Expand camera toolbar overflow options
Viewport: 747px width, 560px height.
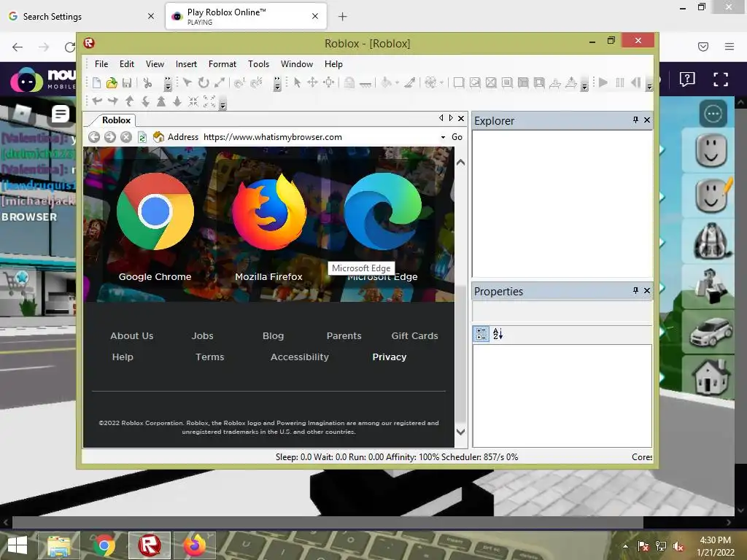[x=222, y=103]
